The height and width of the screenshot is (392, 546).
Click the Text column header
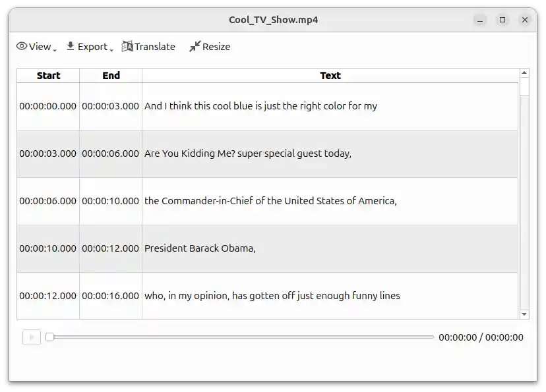coord(330,75)
